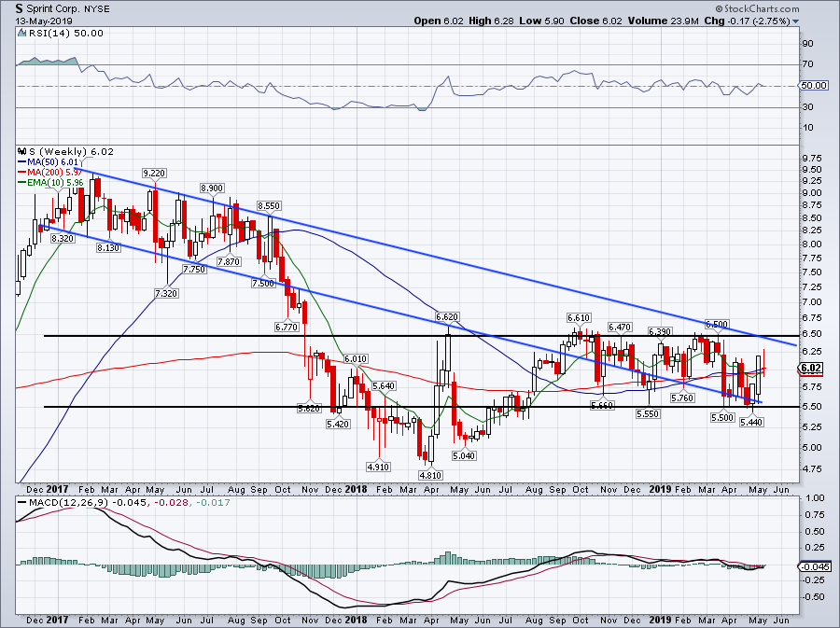Screen dimensions: 840x628
Task: Click the 5.760 low price label
Action: pyautogui.click(x=682, y=398)
